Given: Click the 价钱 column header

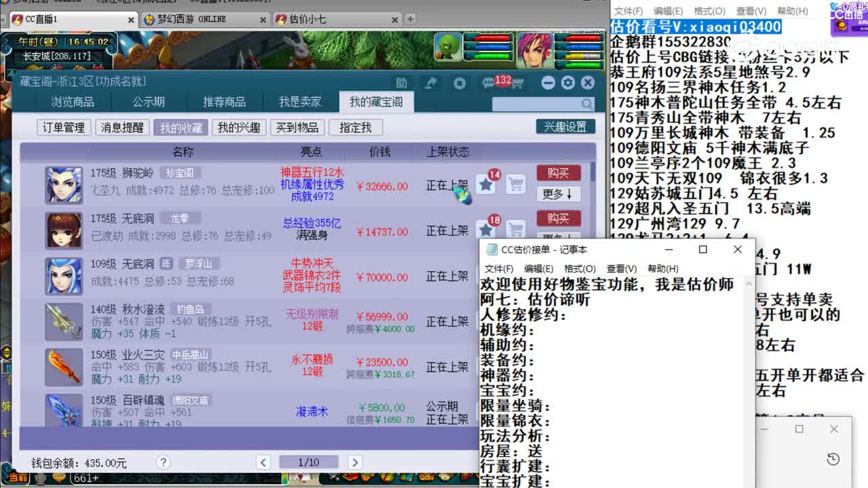Looking at the screenshot, I should point(380,152).
